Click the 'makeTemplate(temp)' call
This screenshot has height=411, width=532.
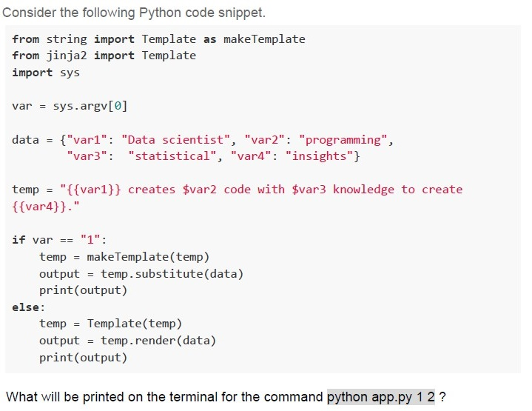click(x=148, y=257)
